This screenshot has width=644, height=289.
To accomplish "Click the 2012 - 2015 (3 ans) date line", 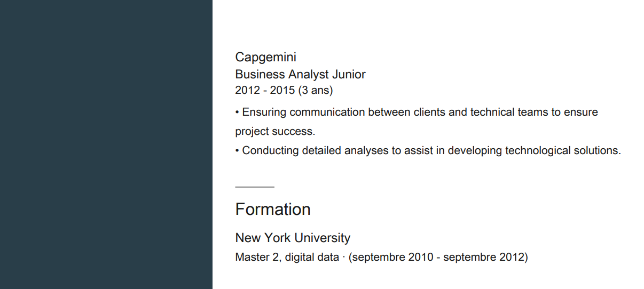I will click(284, 90).
